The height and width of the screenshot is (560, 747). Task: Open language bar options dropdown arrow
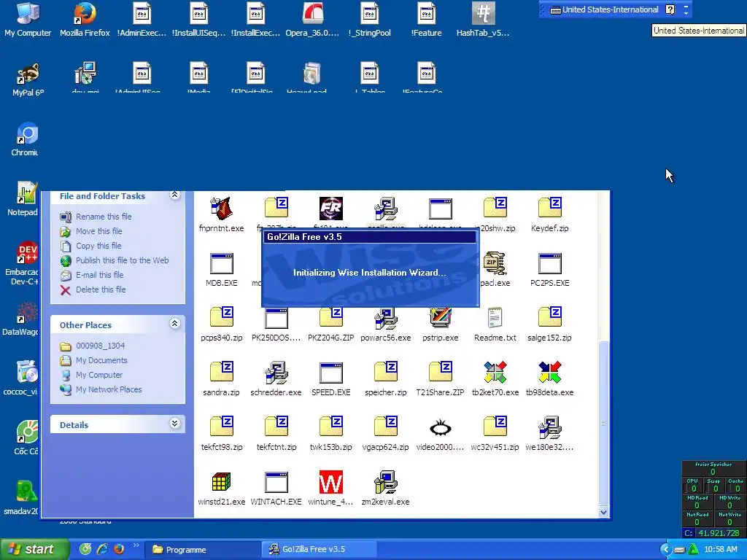(x=686, y=12)
